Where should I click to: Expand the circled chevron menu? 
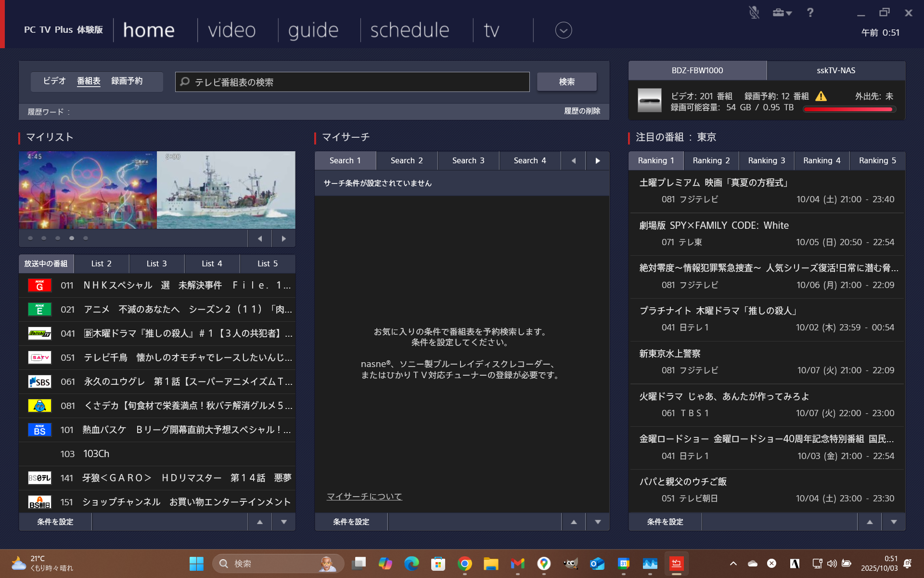(x=563, y=30)
